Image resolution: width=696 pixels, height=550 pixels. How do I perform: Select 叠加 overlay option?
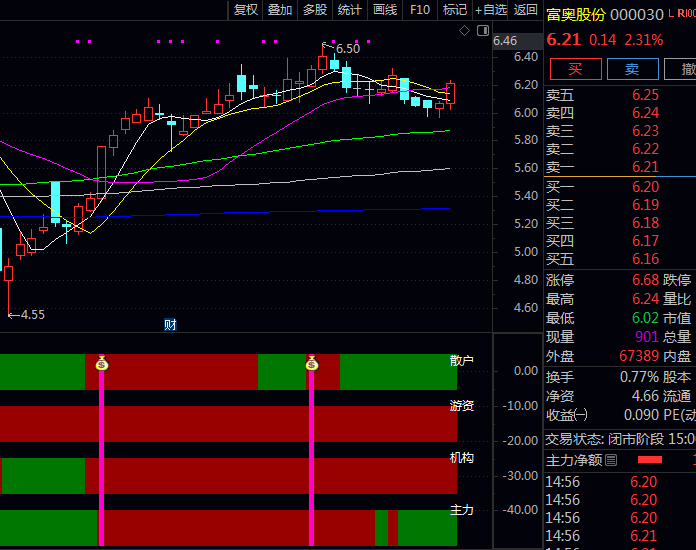(x=280, y=10)
